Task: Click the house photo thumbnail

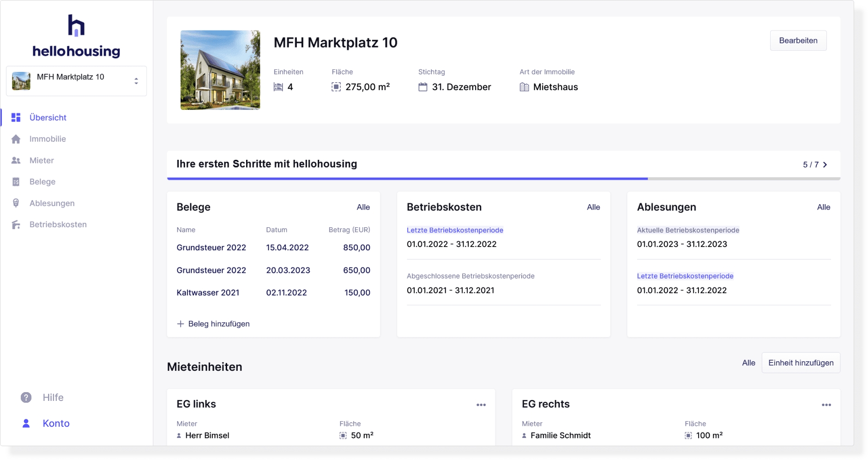Action: tap(220, 70)
